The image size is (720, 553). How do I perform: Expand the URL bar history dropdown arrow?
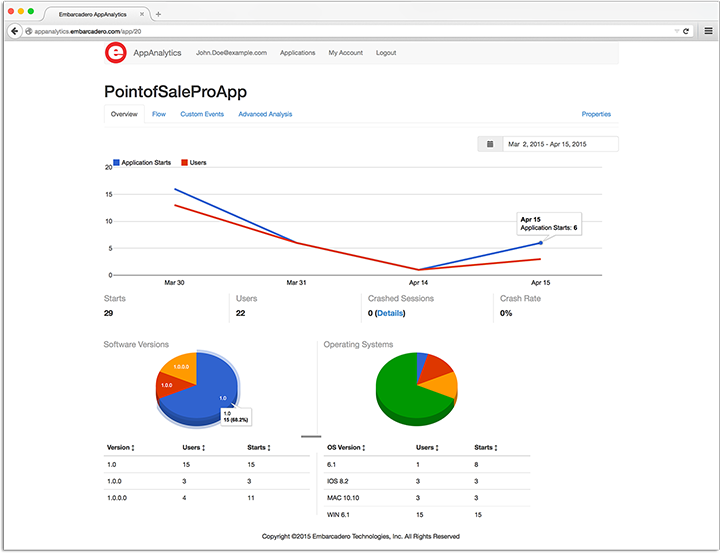(676, 31)
